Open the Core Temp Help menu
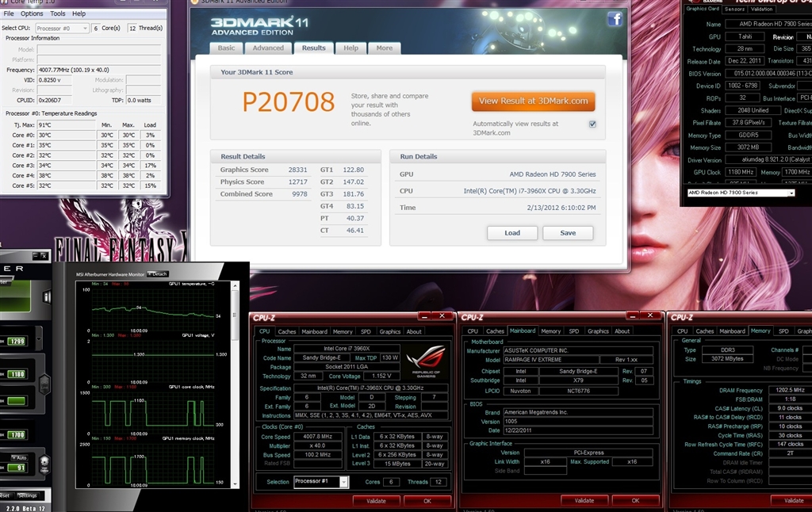Image resolution: width=812 pixels, height=512 pixels. pyautogui.click(x=79, y=13)
